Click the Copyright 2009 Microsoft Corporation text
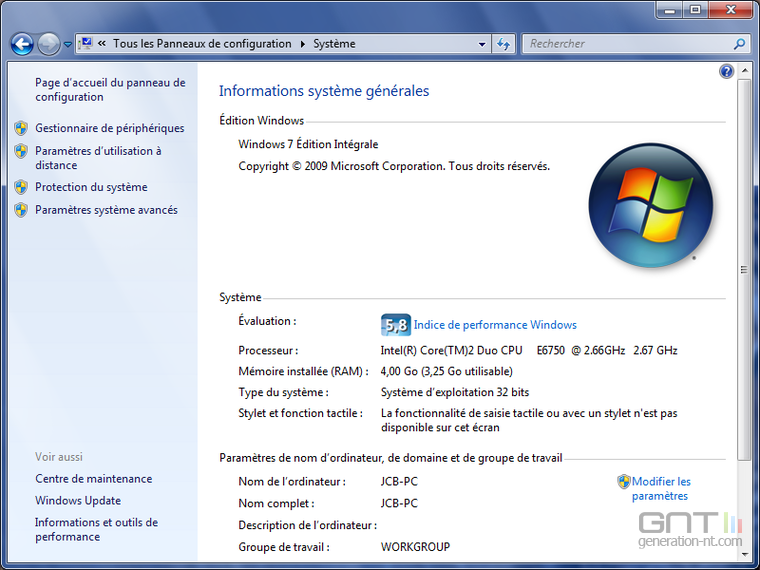 pyautogui.click(x=394, y=166)
